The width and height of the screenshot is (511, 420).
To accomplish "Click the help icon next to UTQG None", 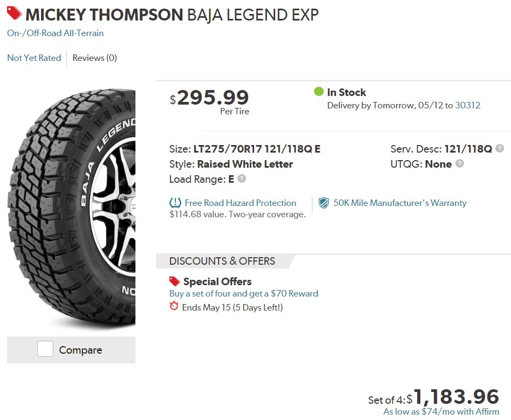I will (460, 163).
